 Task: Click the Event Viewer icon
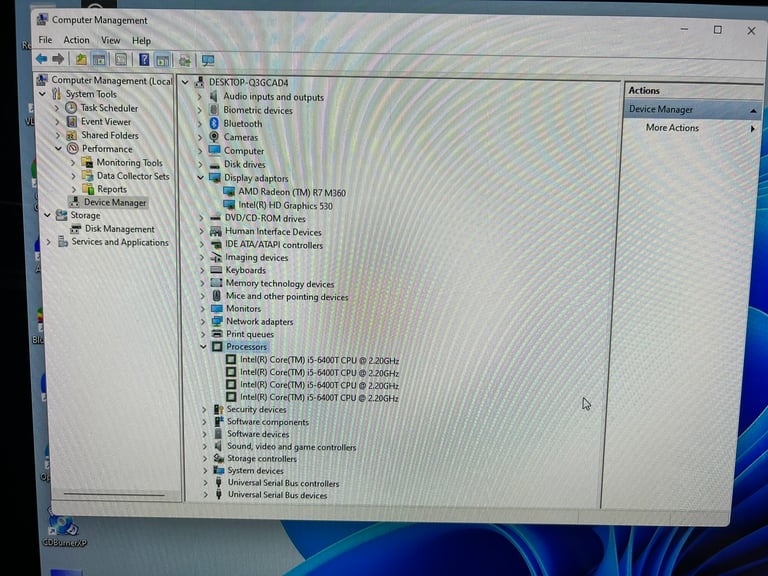[x=72, y=121]
